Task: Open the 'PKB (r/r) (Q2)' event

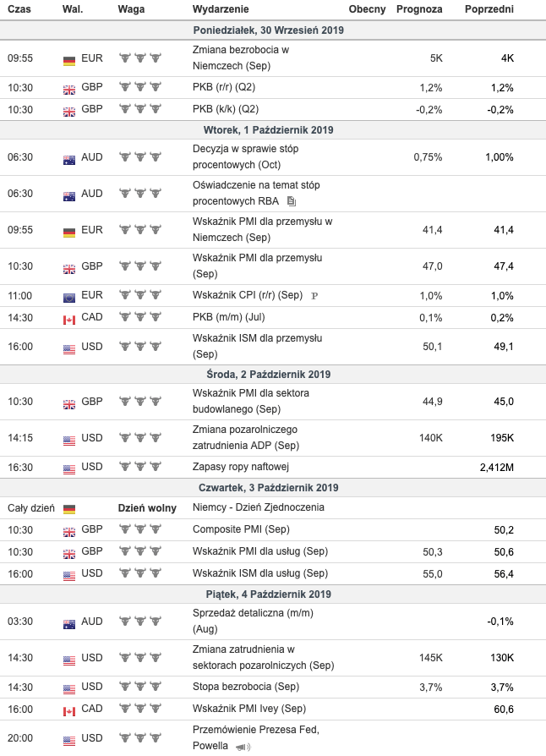Action: (x=226, y=87)
